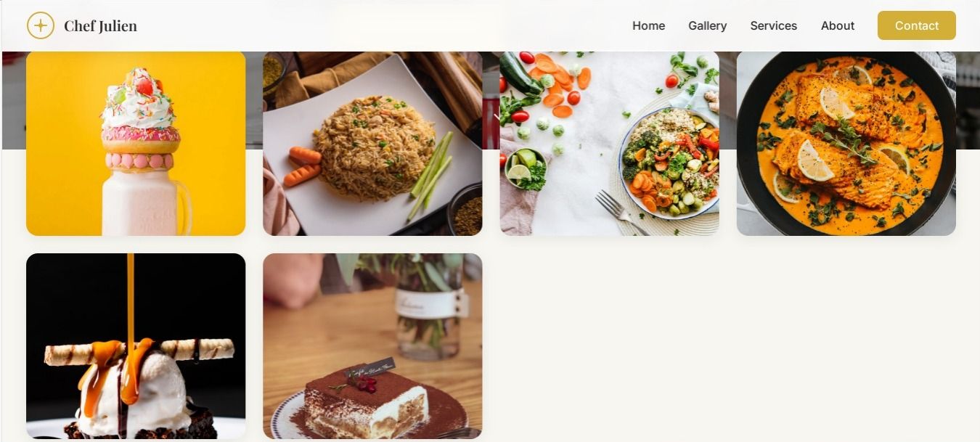The image size is (980, 442).
Task: Click the lemon slice on the salmon
Action: 814,161
